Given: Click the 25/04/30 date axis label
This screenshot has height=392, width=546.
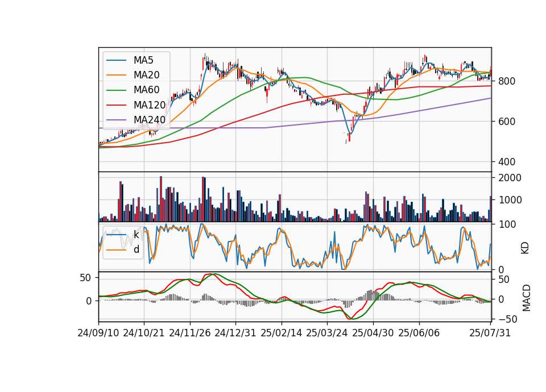Looking at the screenshot, I should pos(373,333).
